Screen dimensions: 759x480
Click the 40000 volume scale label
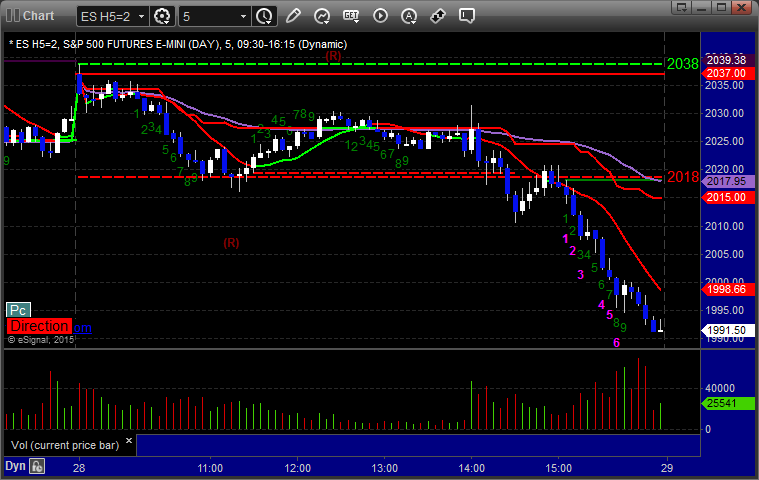point(720,388)
